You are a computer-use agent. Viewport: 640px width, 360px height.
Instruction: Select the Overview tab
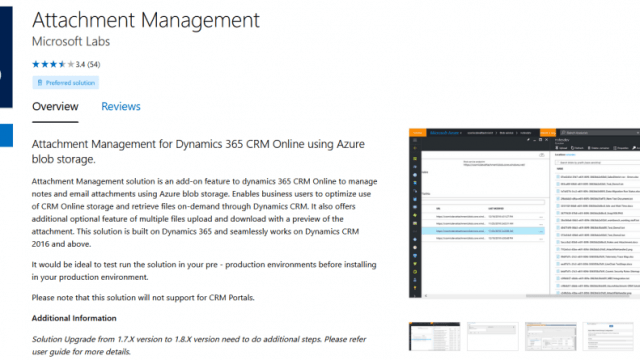click(x=55, y=107)
